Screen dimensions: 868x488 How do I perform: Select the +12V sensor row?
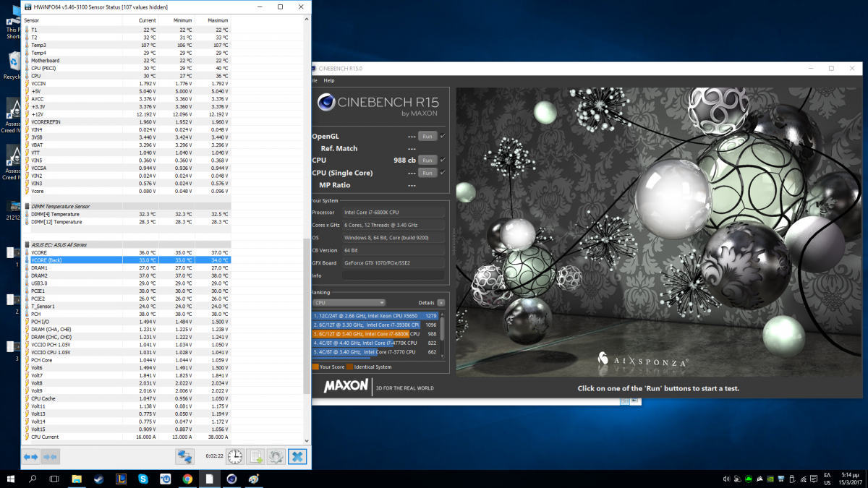(x=127, y=114)
